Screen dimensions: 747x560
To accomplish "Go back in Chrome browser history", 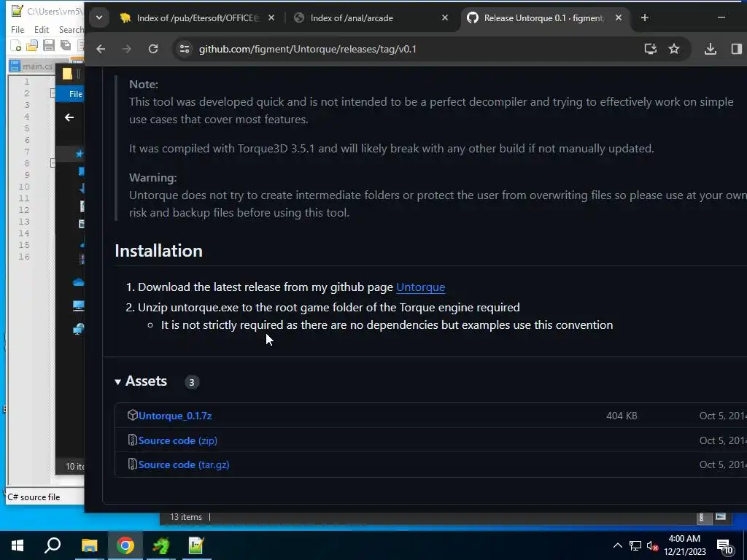I will click(101, 49).
